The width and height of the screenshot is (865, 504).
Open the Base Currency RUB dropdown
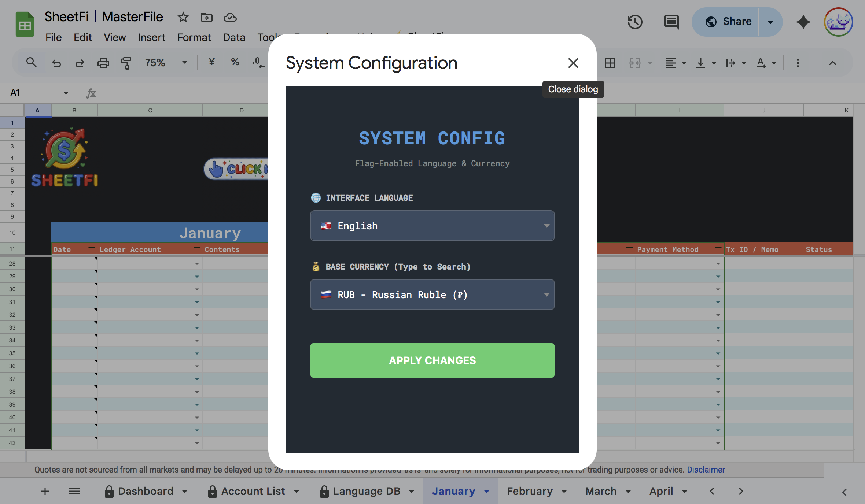coord(432,294)
